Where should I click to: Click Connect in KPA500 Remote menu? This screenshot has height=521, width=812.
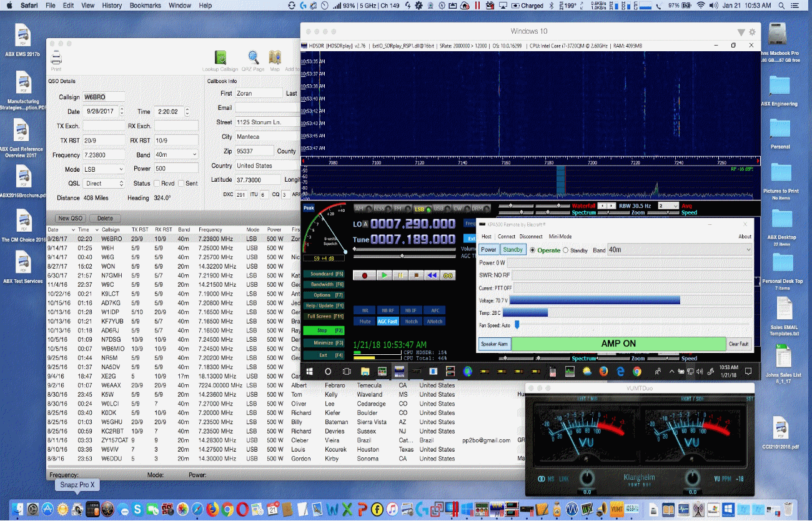click(507, 237)
